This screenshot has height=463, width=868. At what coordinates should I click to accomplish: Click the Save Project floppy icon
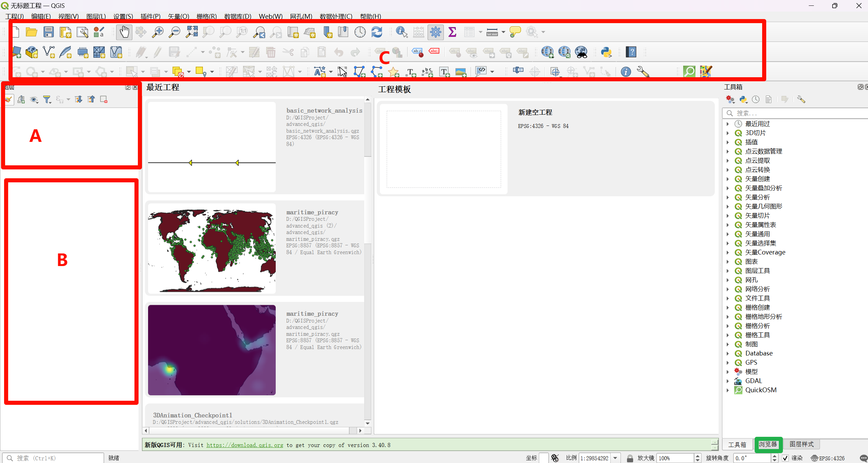(x=49, y=32)
